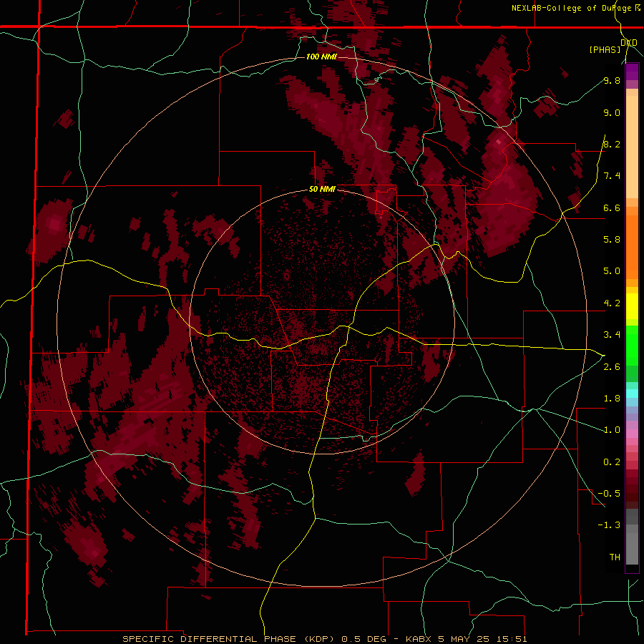Click the -1.3 value on color scale
Screen dimensions: 644x644
(x=609, y=525)
